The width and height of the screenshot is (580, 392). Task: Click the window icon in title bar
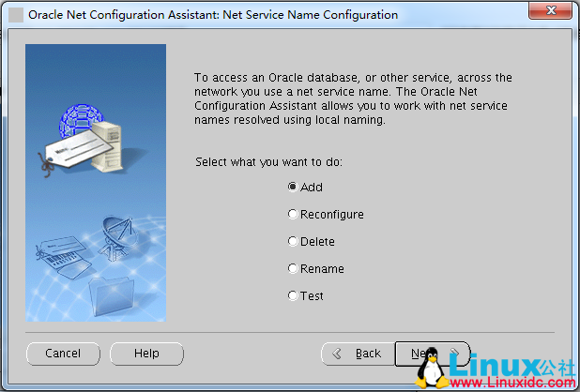click(x=16, y=15)
